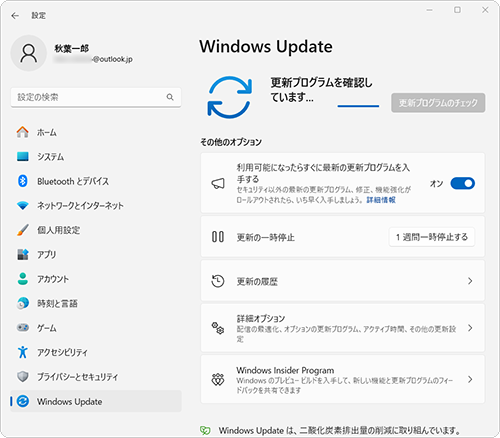Open the システム settings page
The height and width of the screenshot is (438, 500).
[x=96, y=157]
